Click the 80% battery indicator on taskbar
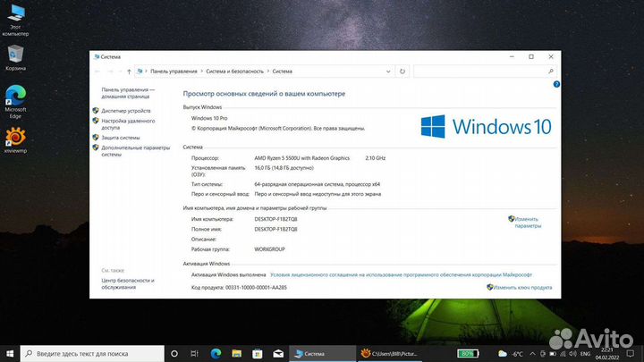 (x=468, y=353)
